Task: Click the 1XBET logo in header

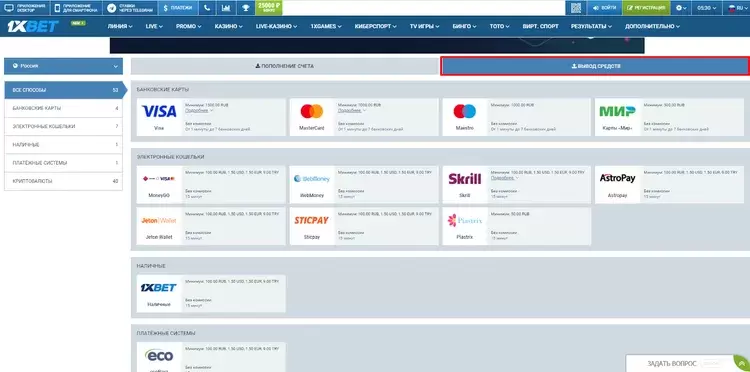Action: click(33, 26)
